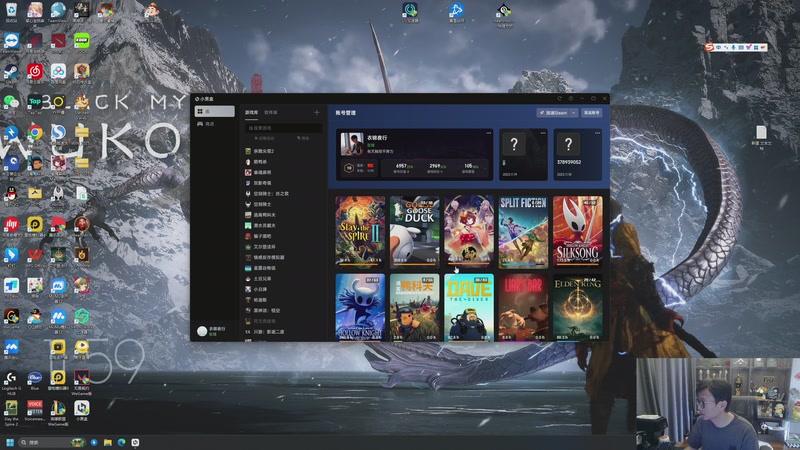Open the Goose Goose Duck game cover

pos(414,231)
